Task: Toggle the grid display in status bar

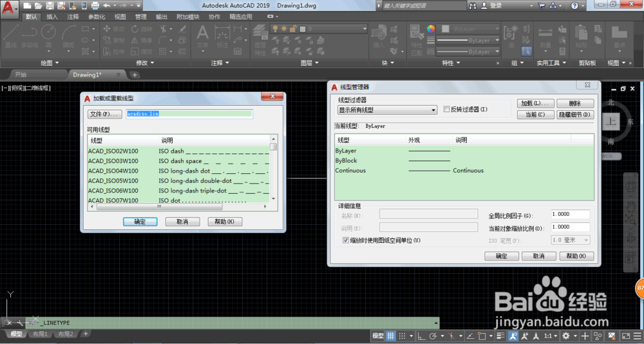Action: pyautogui.click(x=391, y=336)
